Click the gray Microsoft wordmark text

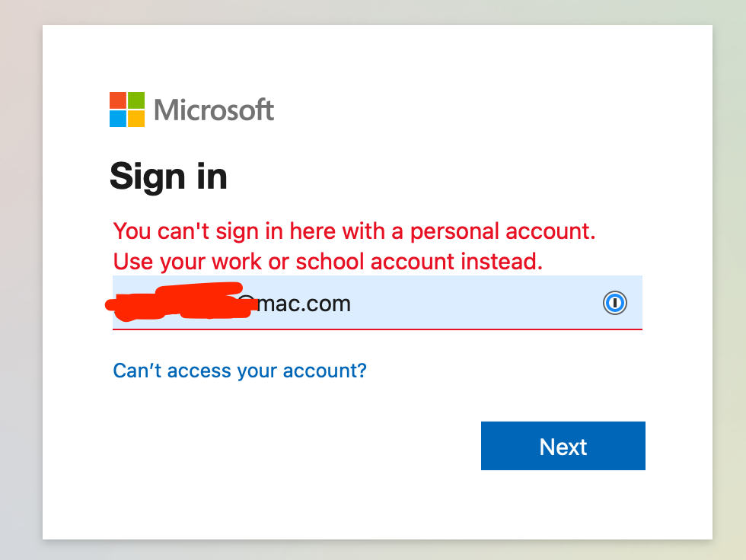[x=214, y=110]
